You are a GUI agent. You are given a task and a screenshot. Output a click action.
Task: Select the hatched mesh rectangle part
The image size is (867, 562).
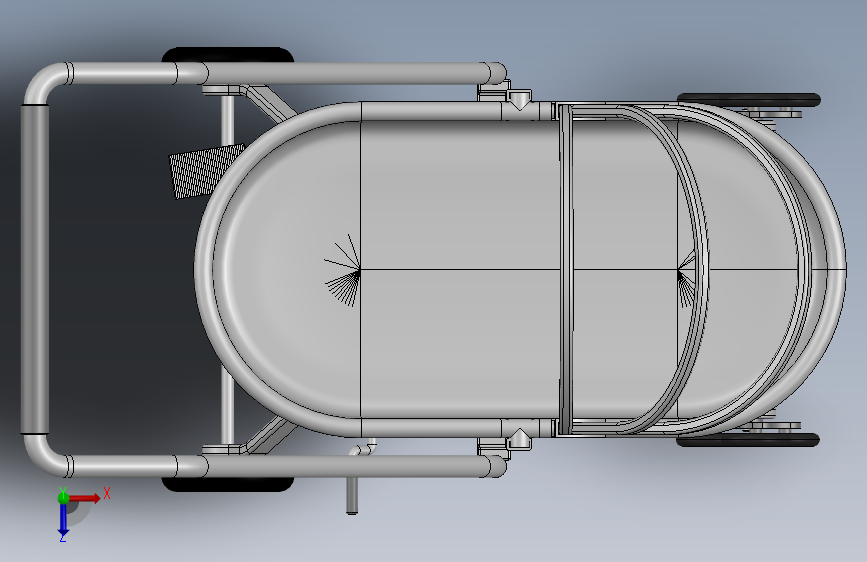pos(207,170)
